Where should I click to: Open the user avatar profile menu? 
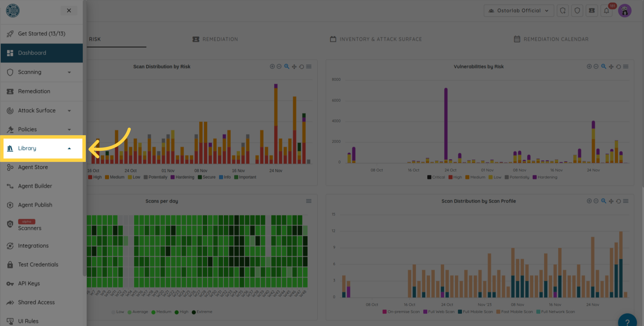pos(625,11)
